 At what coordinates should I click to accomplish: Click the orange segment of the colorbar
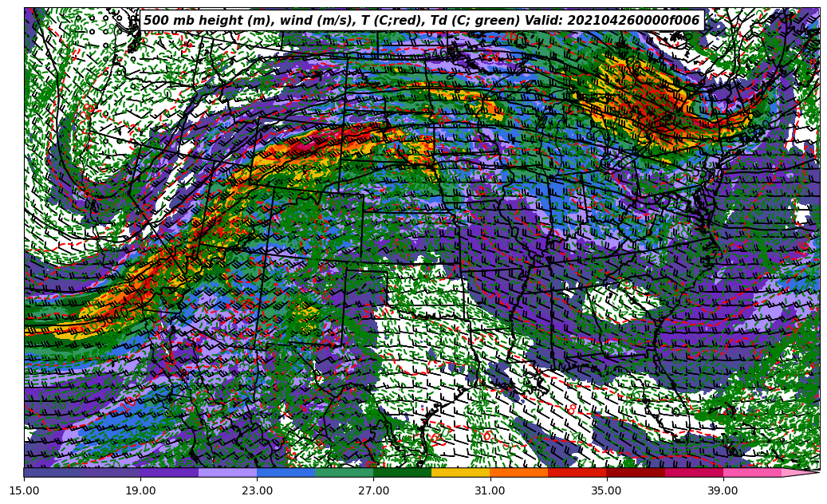click(518, 473)
